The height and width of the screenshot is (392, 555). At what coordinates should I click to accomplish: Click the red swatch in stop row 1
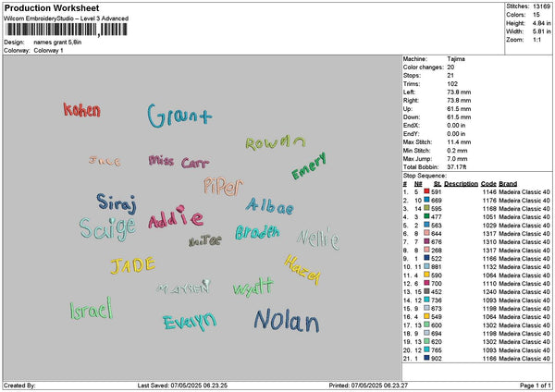coord(426,191)
